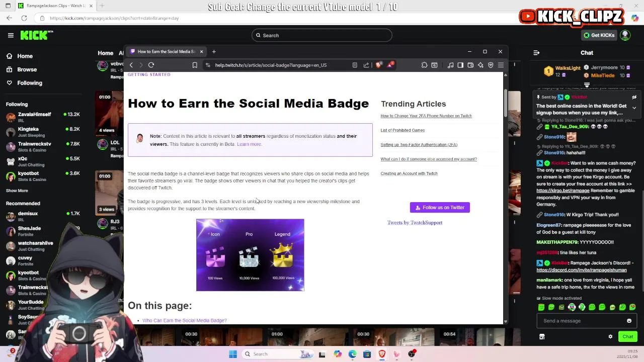Open the extensions puzzle icon
Image resolution: width=644 pixels, height=362 pixels.
click(424, 65)
